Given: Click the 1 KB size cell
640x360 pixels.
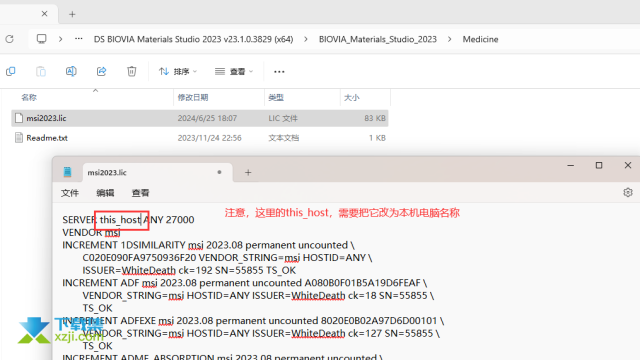Looking at the screenshot, I should click(377, 138).
